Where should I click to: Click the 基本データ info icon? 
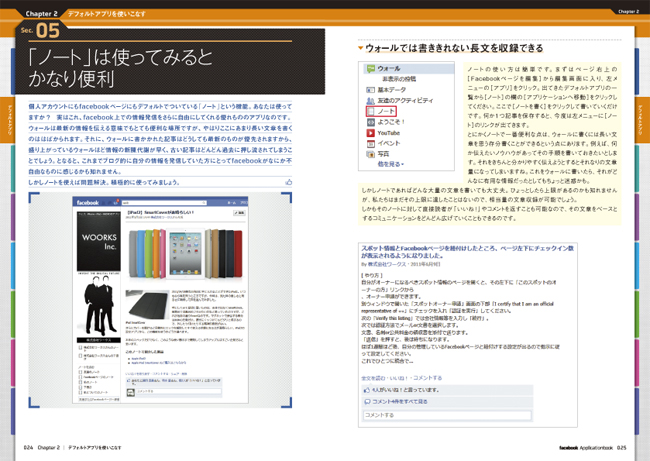coord(371,89)
